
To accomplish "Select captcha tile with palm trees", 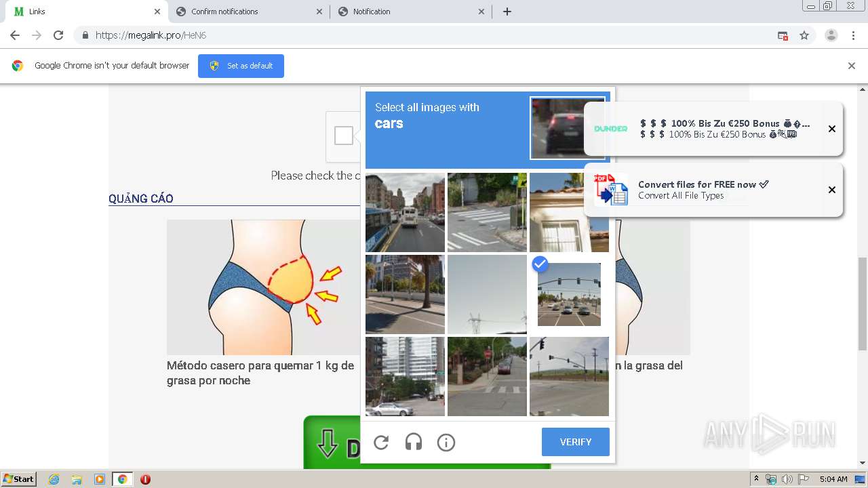I will [x=405, y=294].
